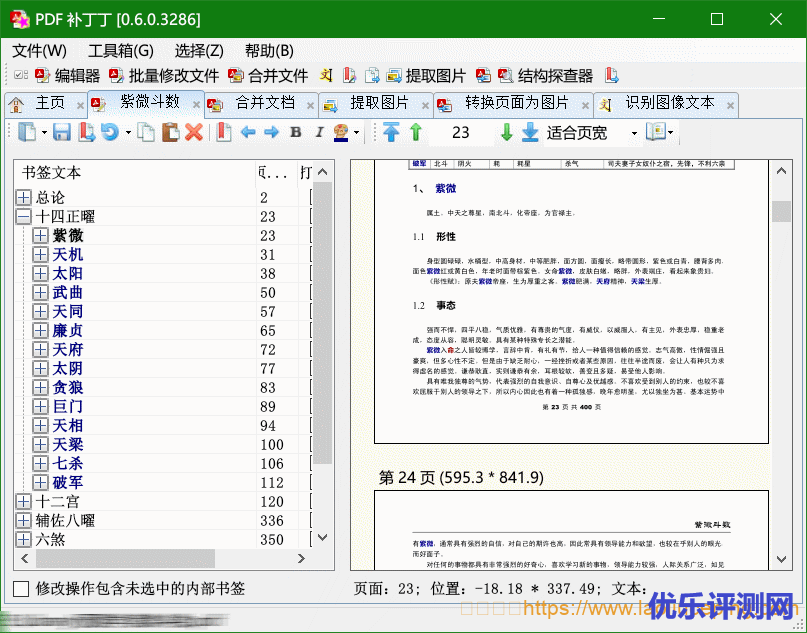This screenshot has width=807, height=633.
Task: Toggle italic style for bookmark text
Action: click(x=319, y=132)
